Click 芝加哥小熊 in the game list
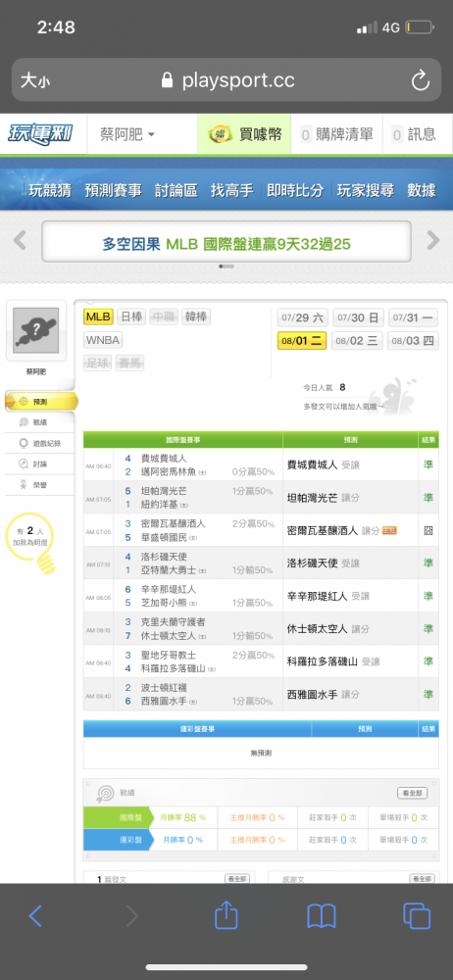453x980 pixels. 165,603
